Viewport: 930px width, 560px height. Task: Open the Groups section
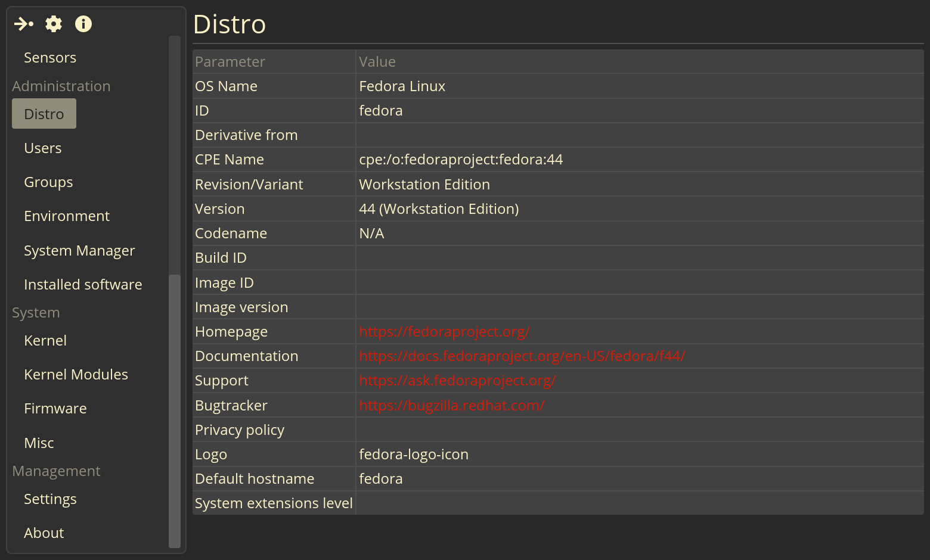tap(48, 182)
